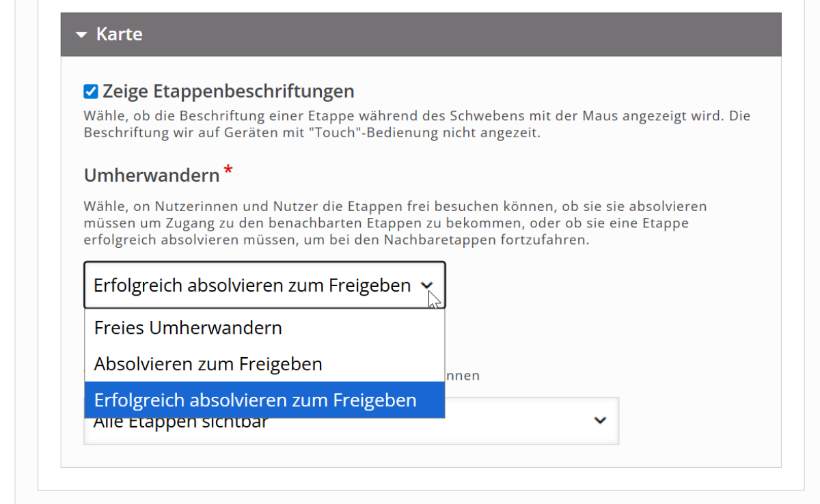Viewport: 820px width, 504px height.
Task: Click the red required asterisk beside Umherwandern
Action: click(228, 171)
